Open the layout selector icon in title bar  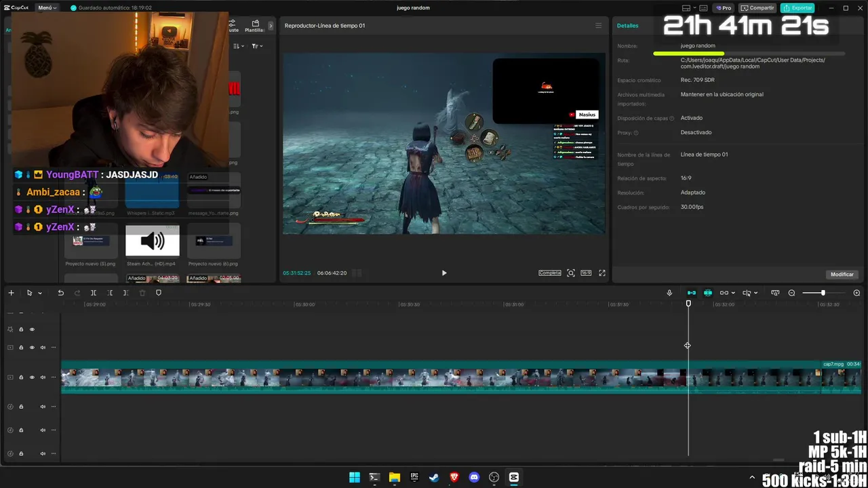(x=686, y=8)
